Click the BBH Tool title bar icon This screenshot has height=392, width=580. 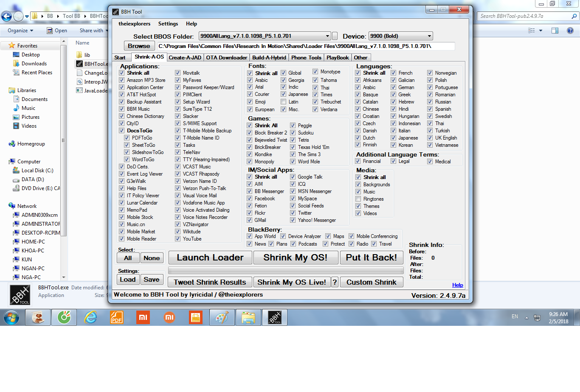click(x=115, y=12)
